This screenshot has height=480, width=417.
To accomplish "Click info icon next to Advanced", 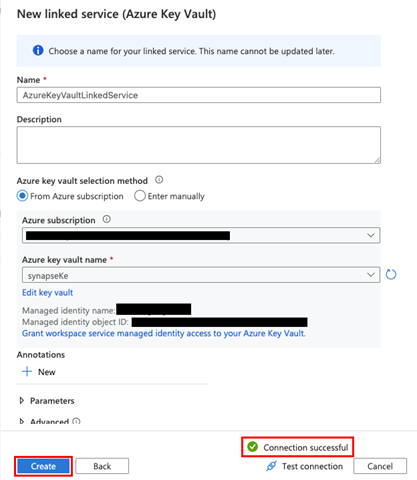I will (76, 421).
